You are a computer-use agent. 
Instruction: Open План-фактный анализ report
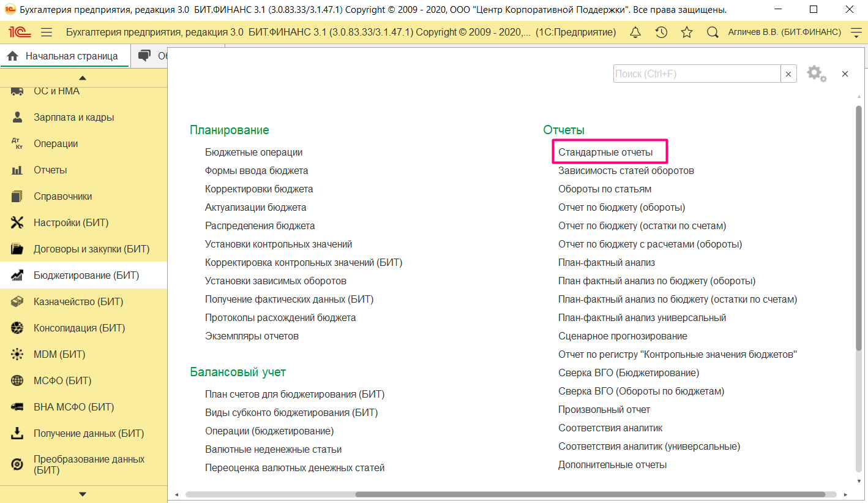(x=607, y=262)
